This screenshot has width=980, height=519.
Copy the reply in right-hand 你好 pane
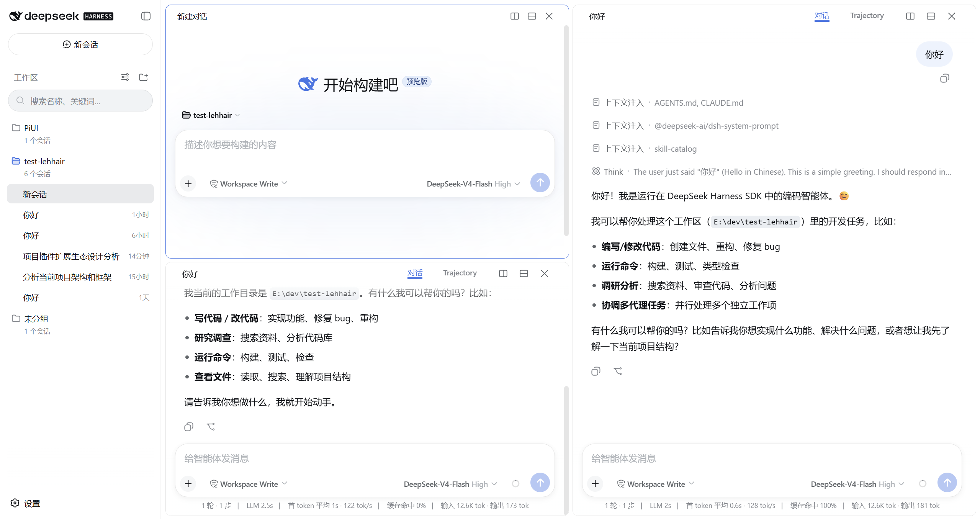click(x=596, y=371)
